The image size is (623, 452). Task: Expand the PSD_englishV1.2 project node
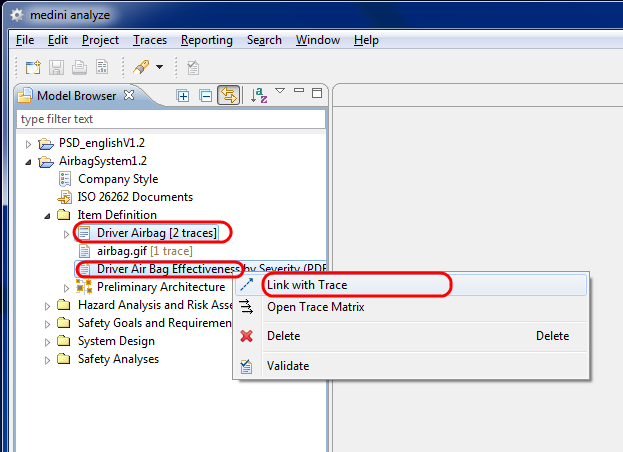pos(28,144)
